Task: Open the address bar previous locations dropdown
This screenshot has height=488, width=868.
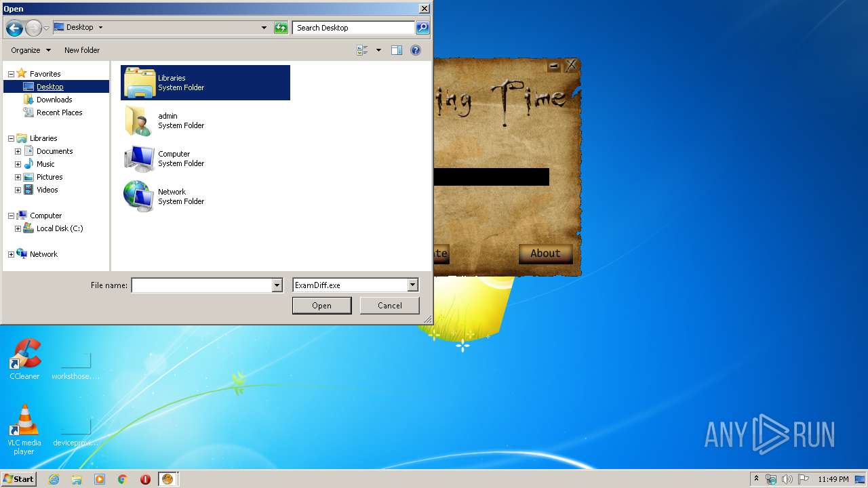Action: coord(264,28)
